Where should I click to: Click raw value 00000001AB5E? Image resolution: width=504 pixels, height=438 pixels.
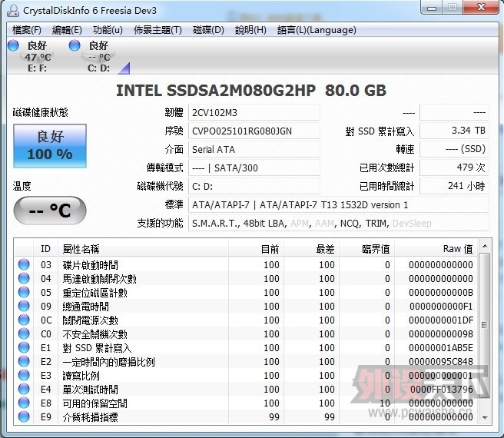pyautogui.click(x=441, y=347)
